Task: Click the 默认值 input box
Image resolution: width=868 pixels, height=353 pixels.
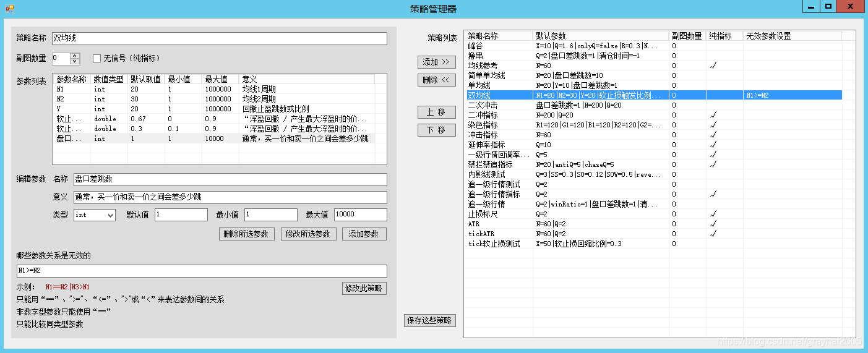Action: (181, 215)
